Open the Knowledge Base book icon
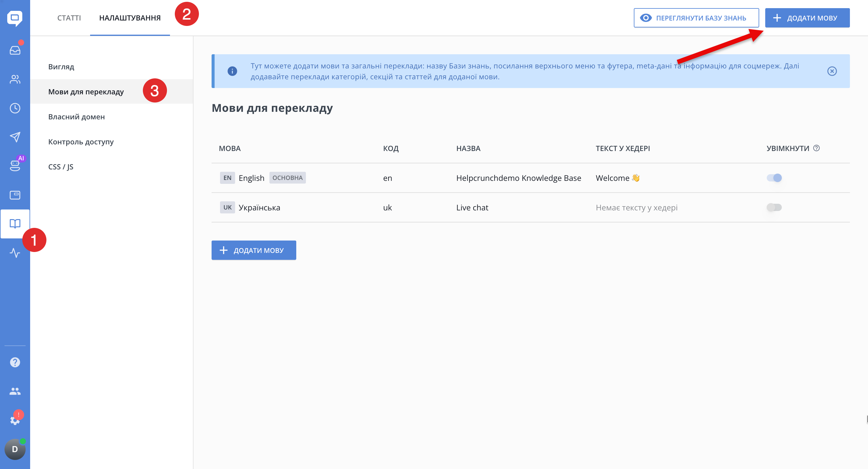This screenshot has height=469, width=868. pos(15,223)
